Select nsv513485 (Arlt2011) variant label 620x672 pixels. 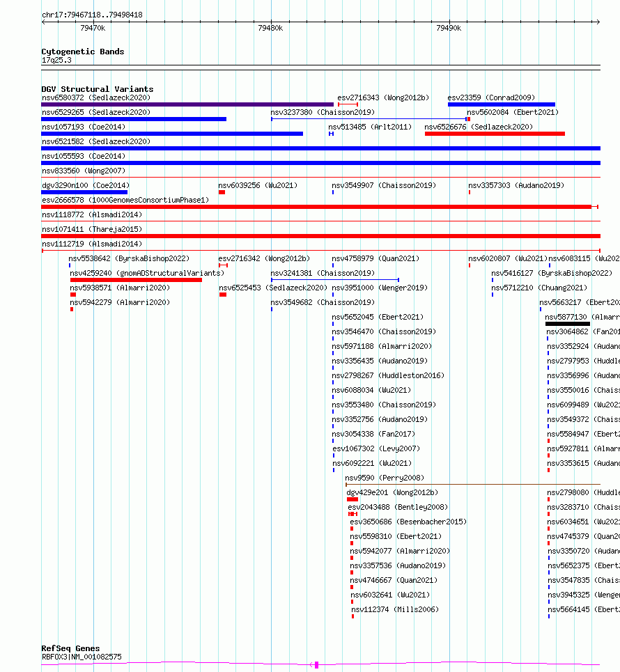tap(370, 127)
